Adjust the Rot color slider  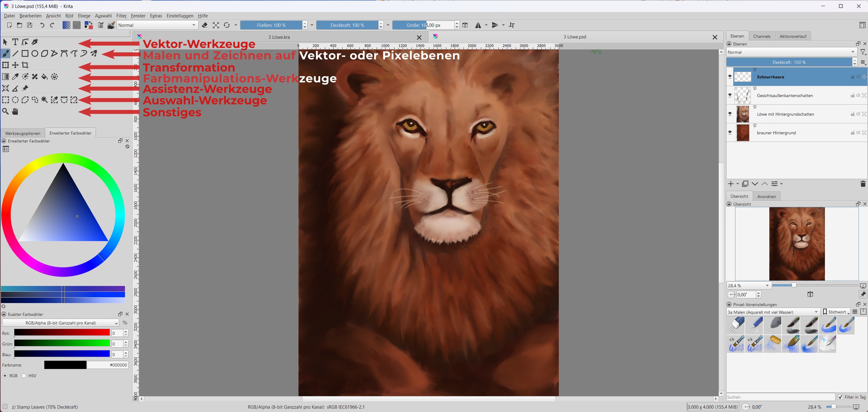coord(62,333)
